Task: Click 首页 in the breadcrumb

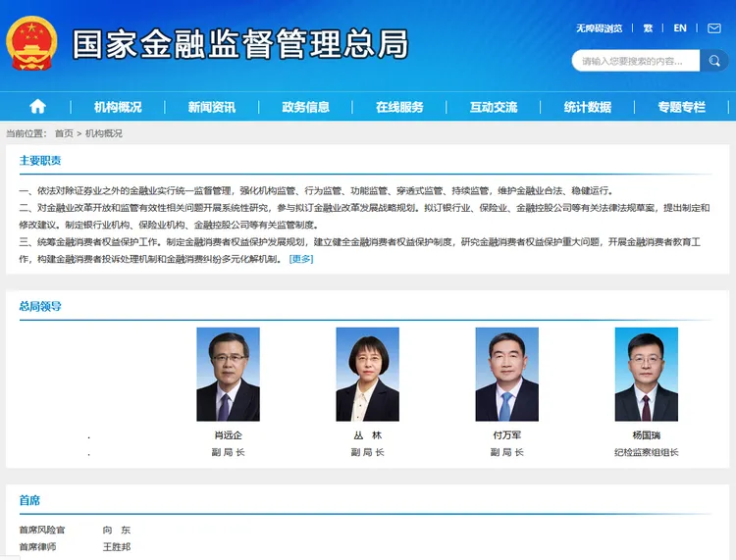Action: (64, 133)
